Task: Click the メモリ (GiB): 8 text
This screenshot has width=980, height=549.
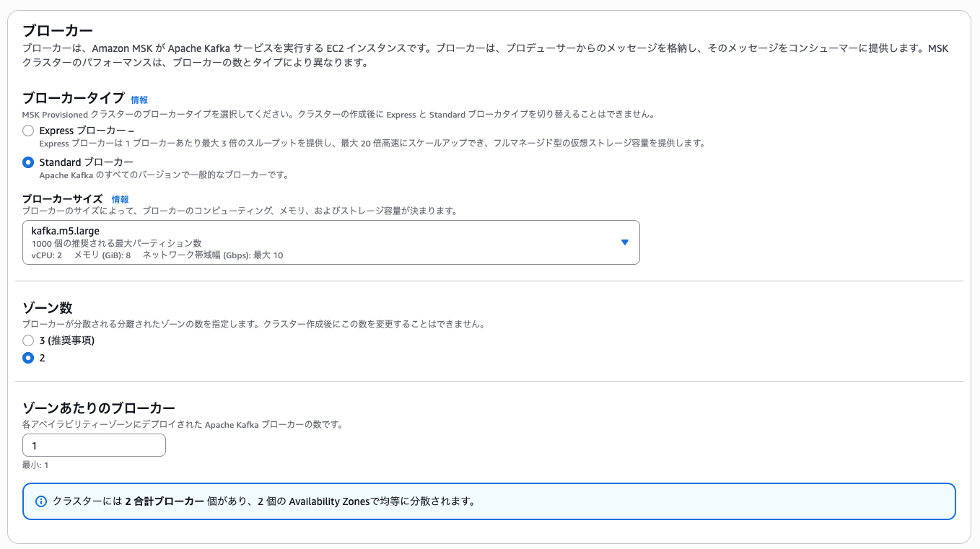Action: click(x=102, y=255)
